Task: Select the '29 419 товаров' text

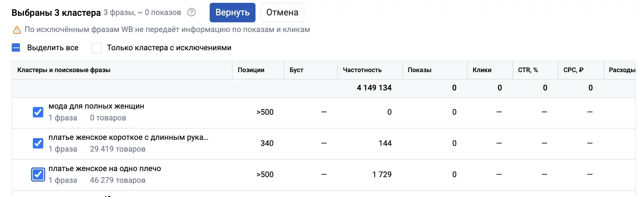Action: (x=118, y=149)
